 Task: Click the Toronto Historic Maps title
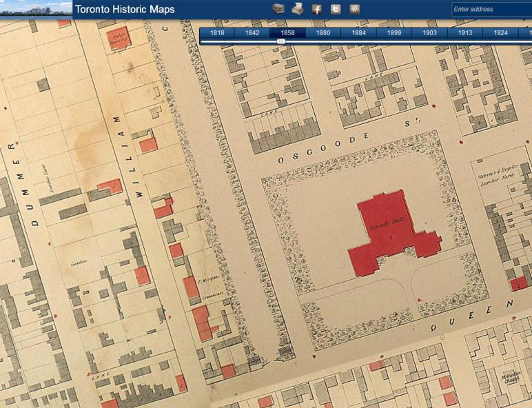[x=125, y=10]
